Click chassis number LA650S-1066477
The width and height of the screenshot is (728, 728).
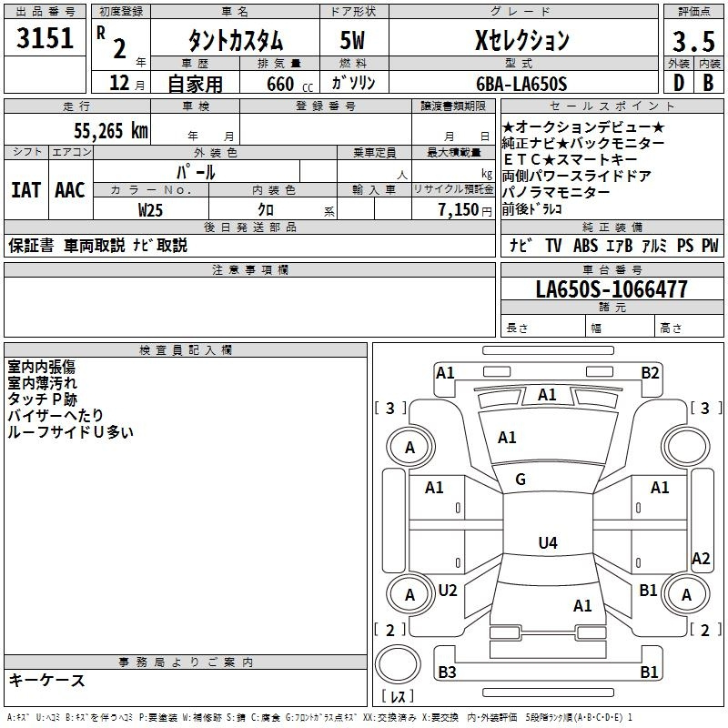tap(612, 289)
